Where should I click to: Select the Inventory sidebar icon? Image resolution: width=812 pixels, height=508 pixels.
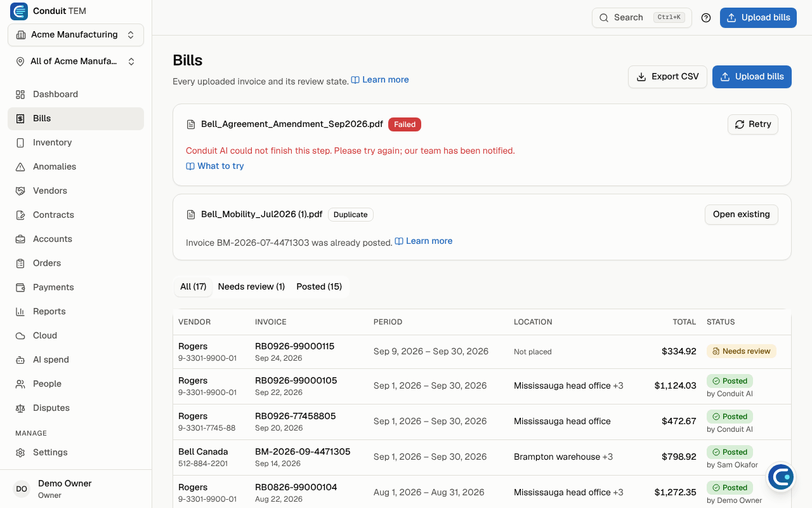tap(20, 142)
